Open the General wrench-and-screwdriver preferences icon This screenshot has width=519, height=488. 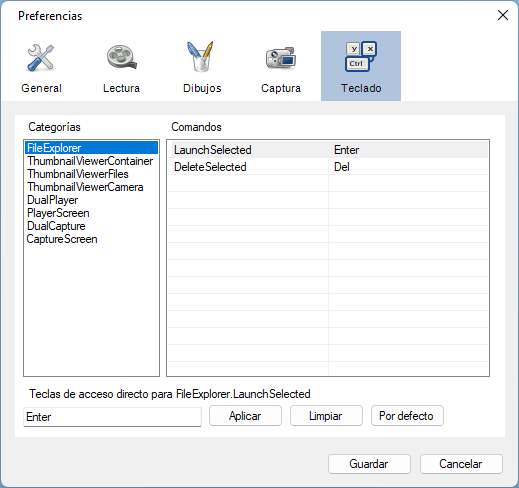point(41,58)
